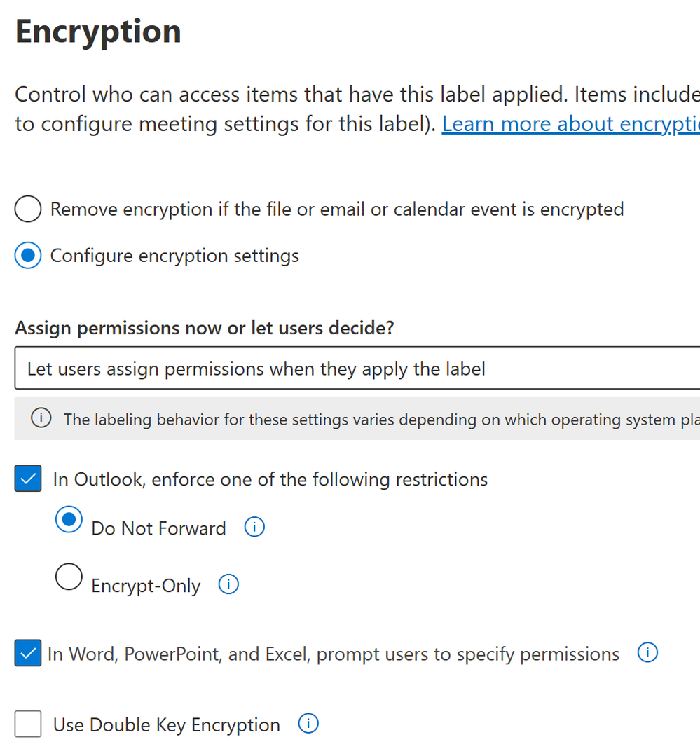Choose the Do Not Forward radio option
The image size is (700, 756).
pos(69,519)
